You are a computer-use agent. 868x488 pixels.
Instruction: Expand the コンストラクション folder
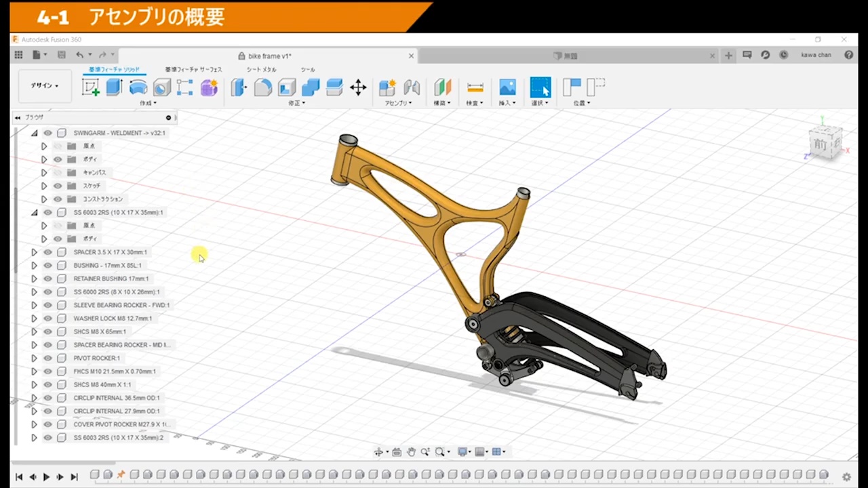pyautogui.click(x=44, y=199)
